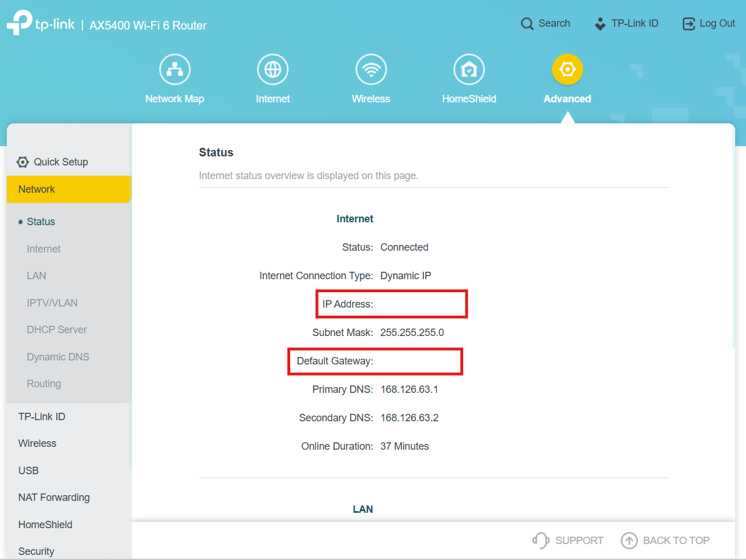The image size is (746, 560).
Task: Select the Wireless Wi-Fi icon
Action: [x=371, y=70]
